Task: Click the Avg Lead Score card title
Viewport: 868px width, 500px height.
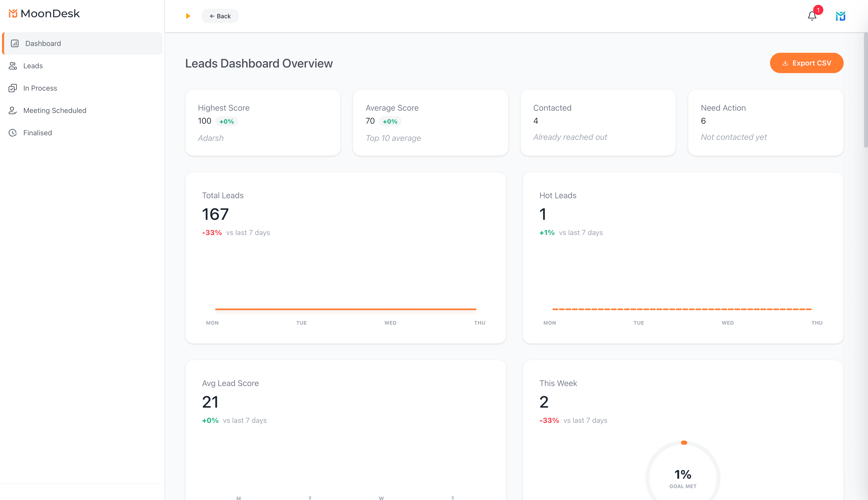Action: tap(230, 383)
